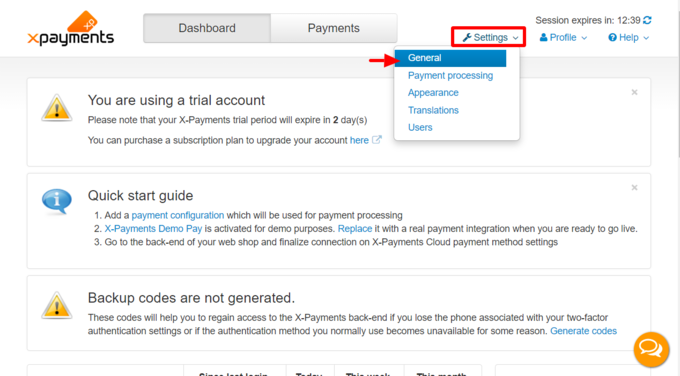
Task: Open the orange live chat bubble
Action: pyautogui.click(x=651, y=349)
